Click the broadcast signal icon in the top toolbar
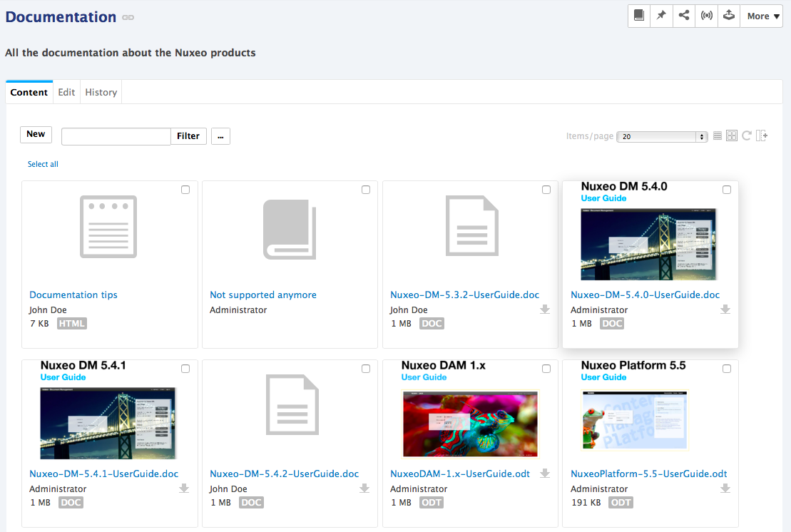Screen dimensions: 791x532 point(706,16)
